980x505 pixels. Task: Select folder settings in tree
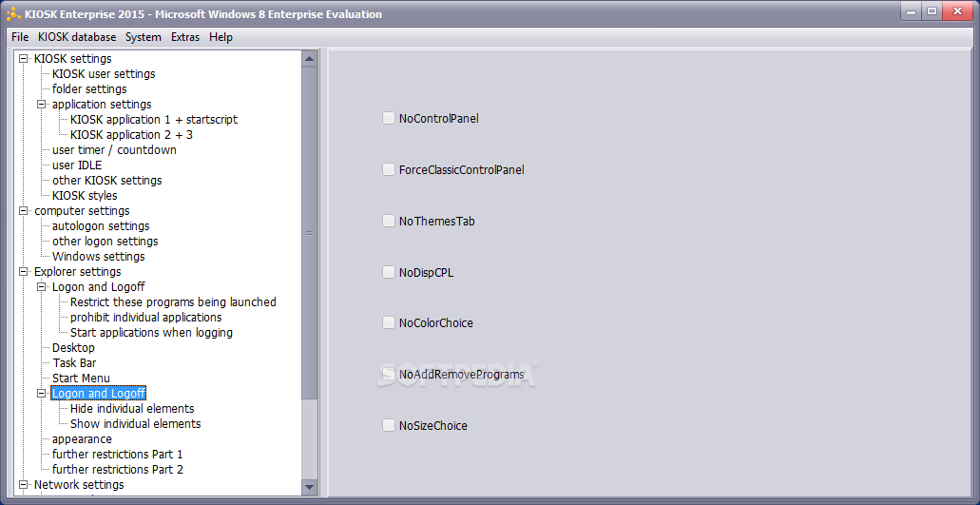(89, 88)
